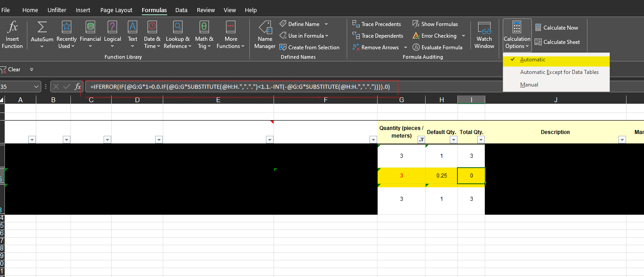Select red quantity 3 in highlighted row
This screenshot has width=644, height=277.
pyautogui.click(x=401, y=176)
